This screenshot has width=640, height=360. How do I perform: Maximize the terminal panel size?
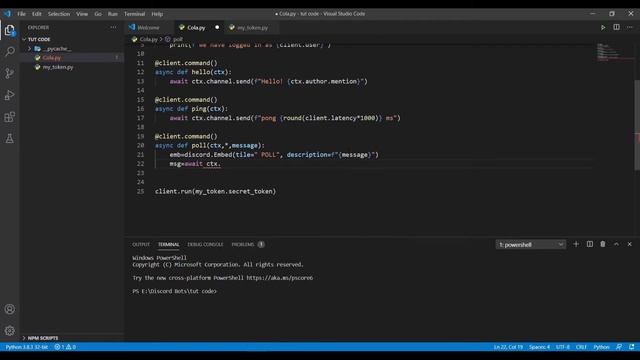[616, 244]
